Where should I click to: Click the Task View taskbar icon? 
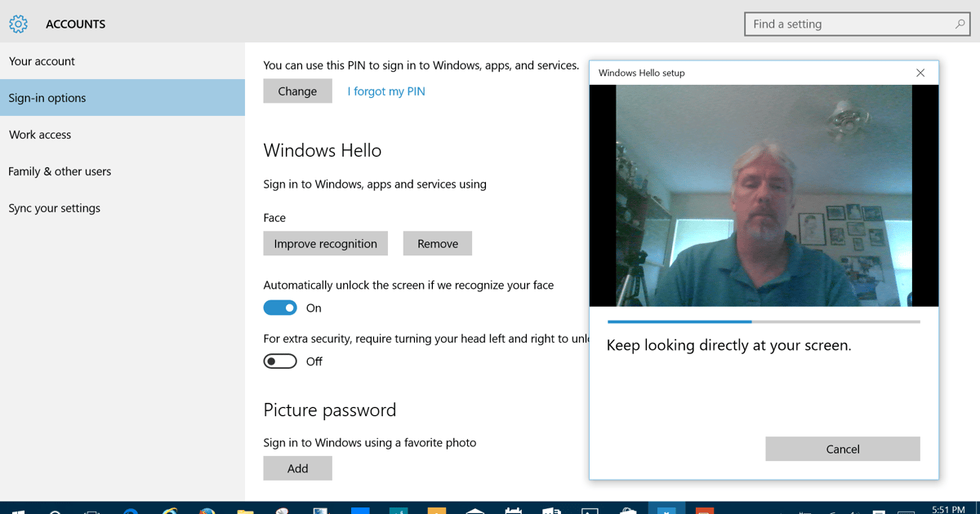coord(92,507)
